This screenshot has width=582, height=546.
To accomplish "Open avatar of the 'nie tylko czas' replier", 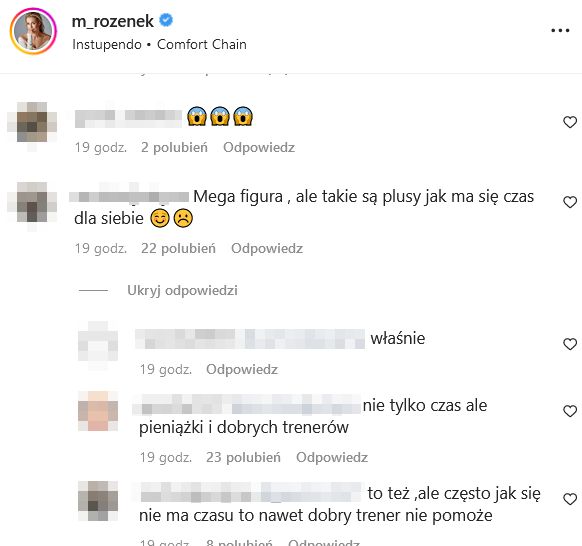I will click(98, 411).
